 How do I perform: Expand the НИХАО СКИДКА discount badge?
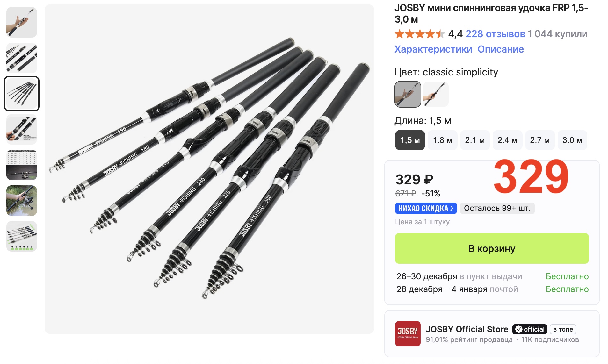pos(426,208)
